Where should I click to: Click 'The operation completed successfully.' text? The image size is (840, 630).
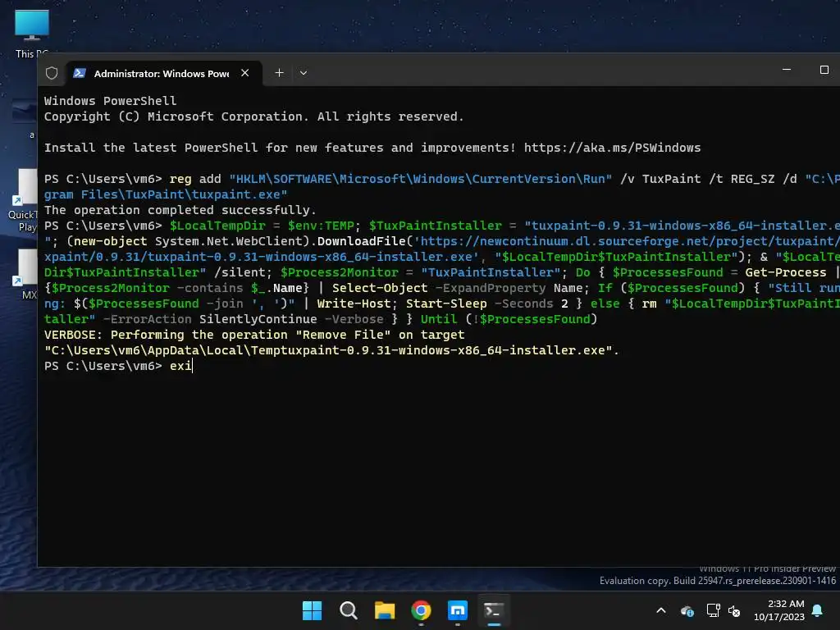180,210
